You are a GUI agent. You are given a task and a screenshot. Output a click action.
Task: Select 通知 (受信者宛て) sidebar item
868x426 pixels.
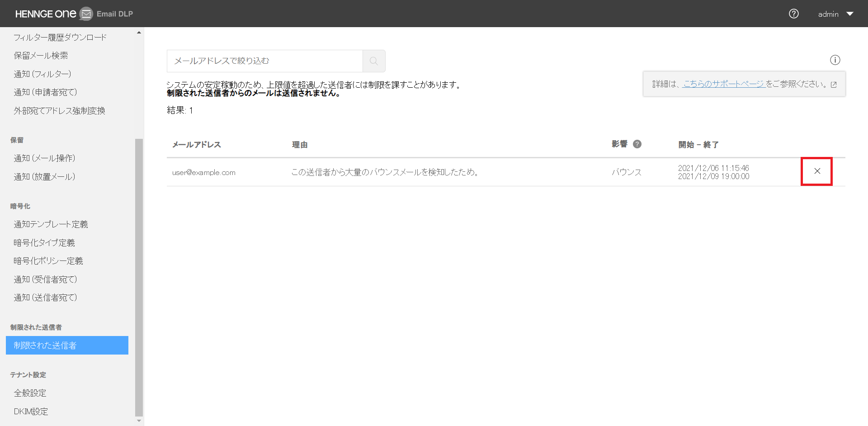click(x=45, y=279)
